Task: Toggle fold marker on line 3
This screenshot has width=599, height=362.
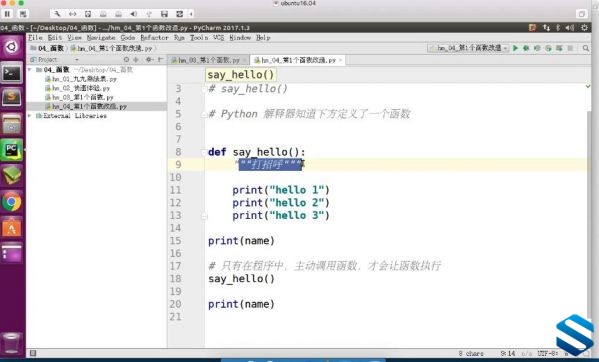Action: [204, 89]
